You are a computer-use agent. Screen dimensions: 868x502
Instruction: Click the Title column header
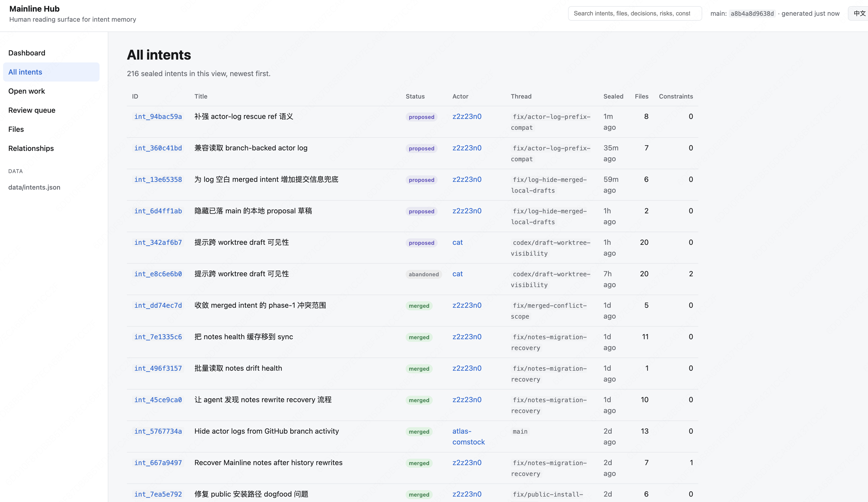pos(201,96)
